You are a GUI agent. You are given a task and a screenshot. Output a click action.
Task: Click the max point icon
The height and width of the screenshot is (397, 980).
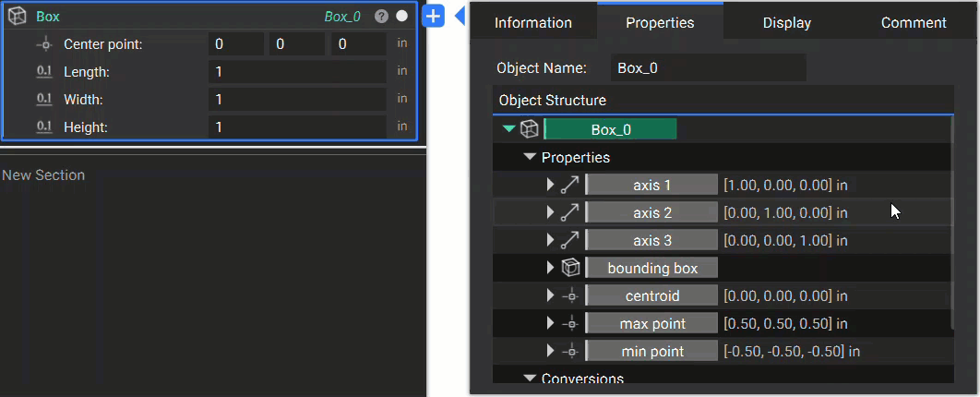(x=569, y=324)
